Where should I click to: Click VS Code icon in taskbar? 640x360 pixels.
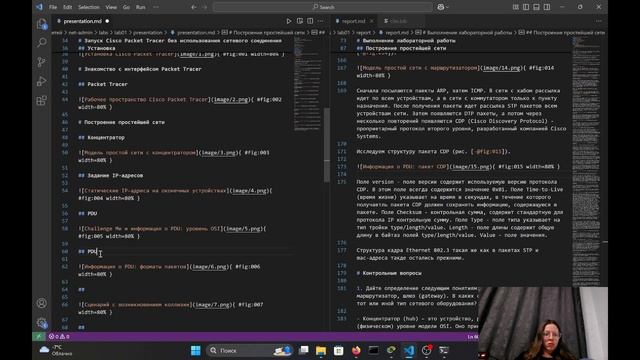pos(409,350)
